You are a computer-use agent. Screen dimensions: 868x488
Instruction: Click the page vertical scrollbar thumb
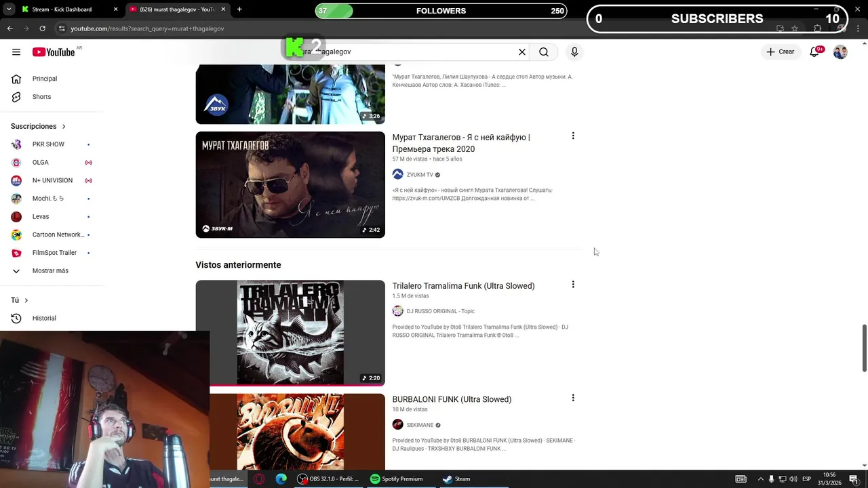tap(864, 348)
